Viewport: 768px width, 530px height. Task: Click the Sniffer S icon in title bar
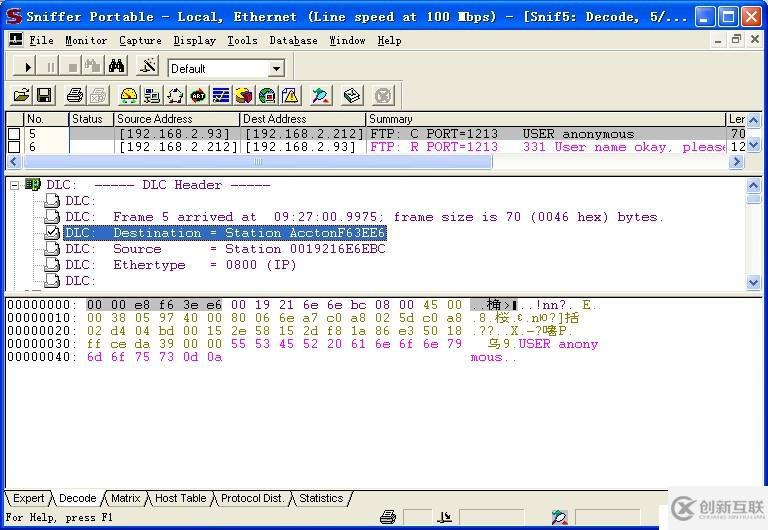(13, 17)
